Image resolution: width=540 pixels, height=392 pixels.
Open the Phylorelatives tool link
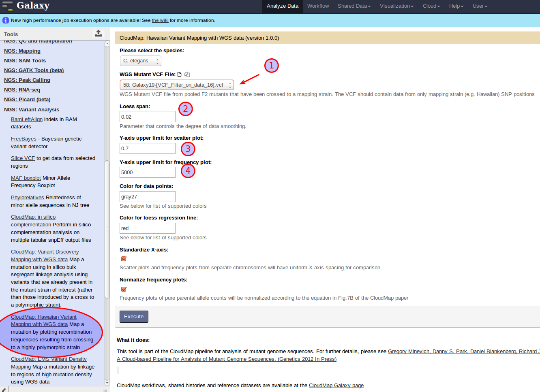click(28, 198)
